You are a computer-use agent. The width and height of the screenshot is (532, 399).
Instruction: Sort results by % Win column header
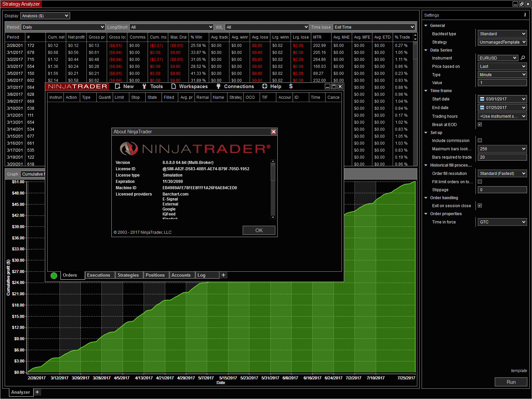pos(199,37)
